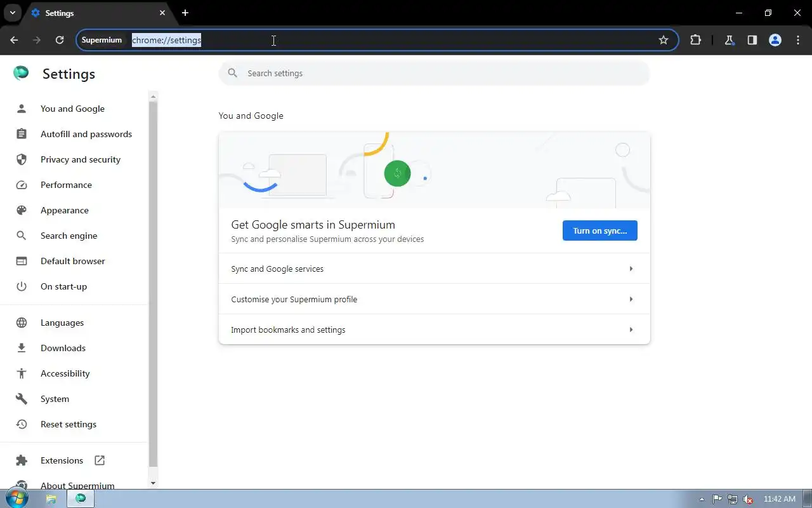Bookmark this page with the star icon

[664, 40]
